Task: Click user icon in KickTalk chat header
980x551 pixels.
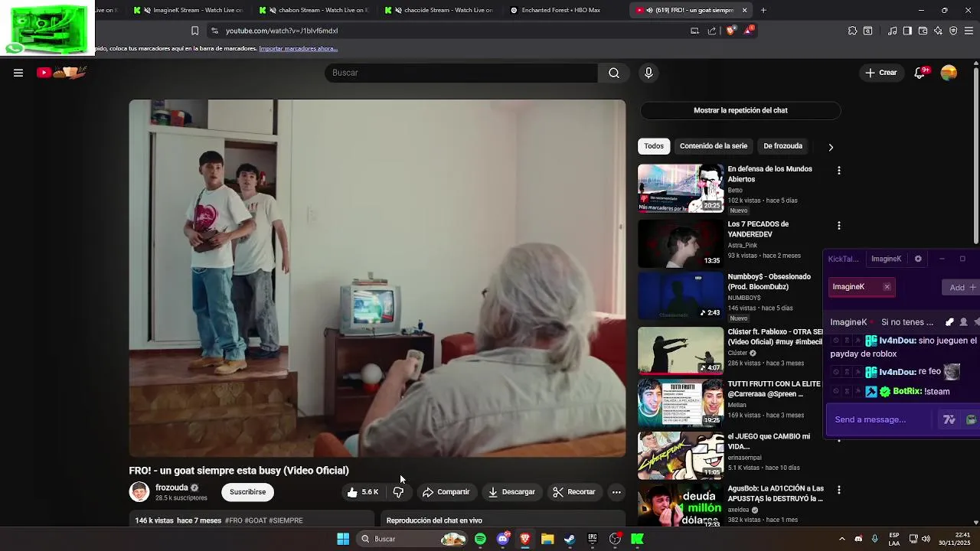Action: 964,322
